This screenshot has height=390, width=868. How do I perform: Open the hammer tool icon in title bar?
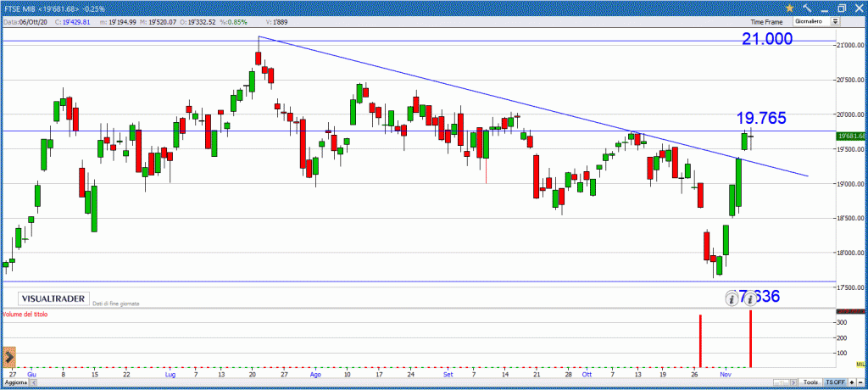click(x=807, y=8)
